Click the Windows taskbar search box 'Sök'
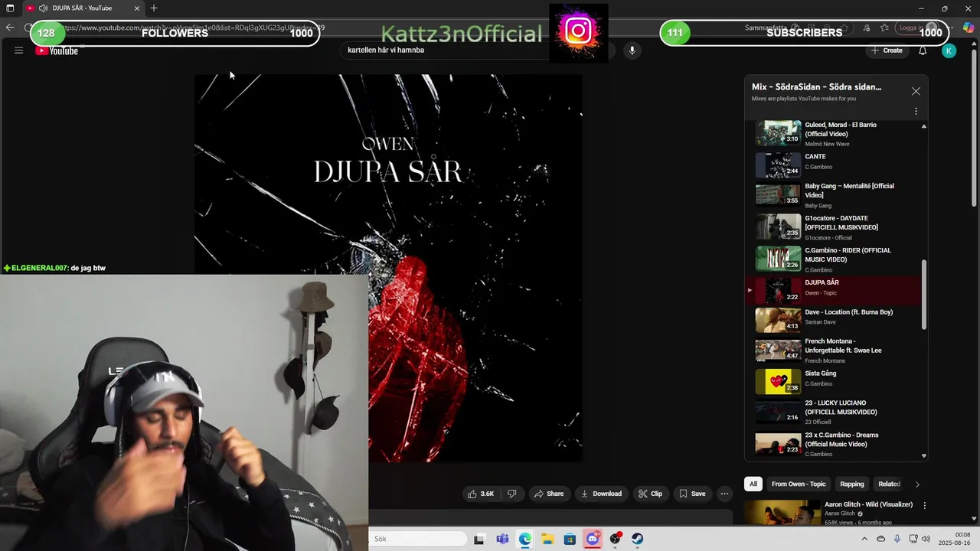 [418, 539]
